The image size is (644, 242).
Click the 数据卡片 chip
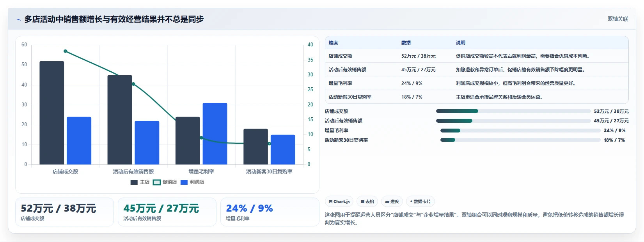coord(420,201)
